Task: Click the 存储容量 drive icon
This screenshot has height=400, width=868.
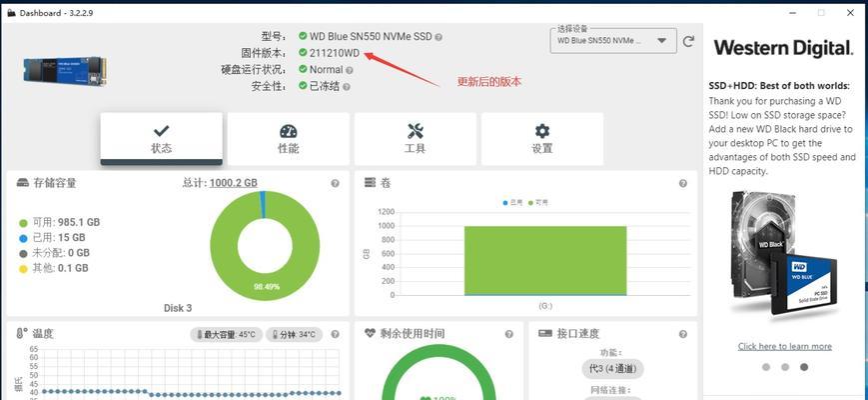Action: pyautogui.click(x=22, y=183)
